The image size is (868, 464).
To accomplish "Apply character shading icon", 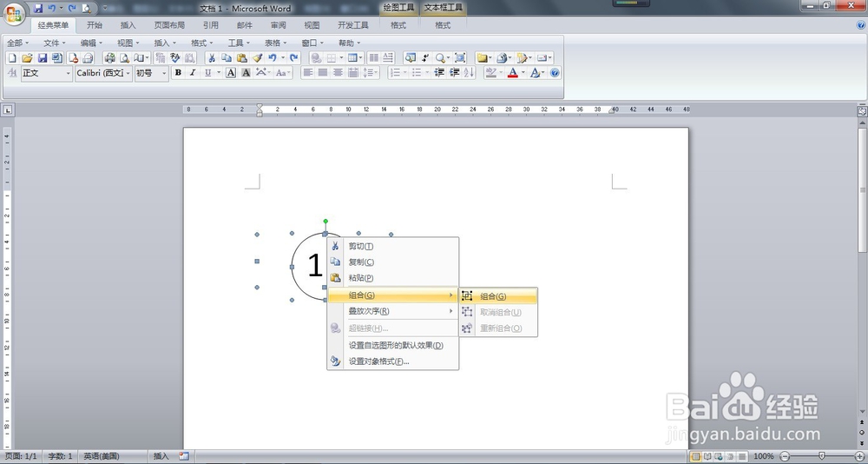I will 246,73.
